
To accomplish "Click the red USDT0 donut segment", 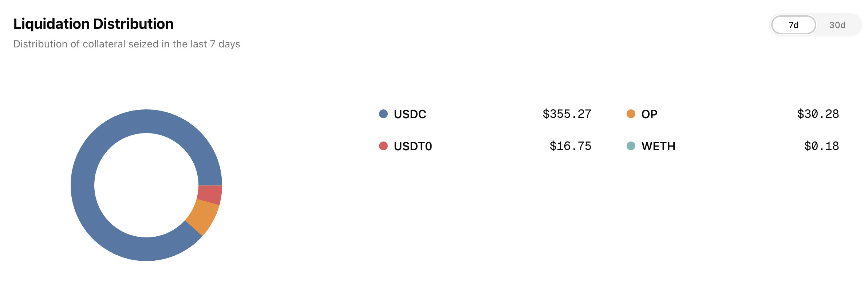I will click(x=210, y=194).
